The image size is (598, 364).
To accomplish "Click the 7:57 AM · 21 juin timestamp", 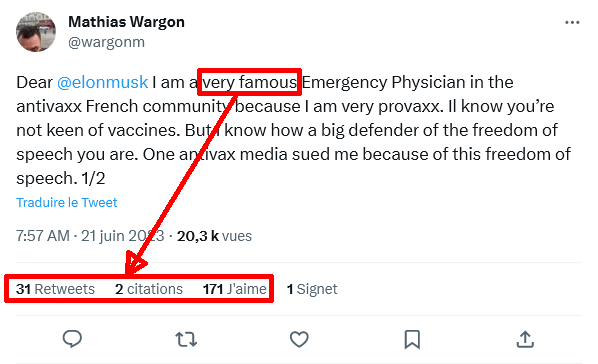I will point(90,236).
